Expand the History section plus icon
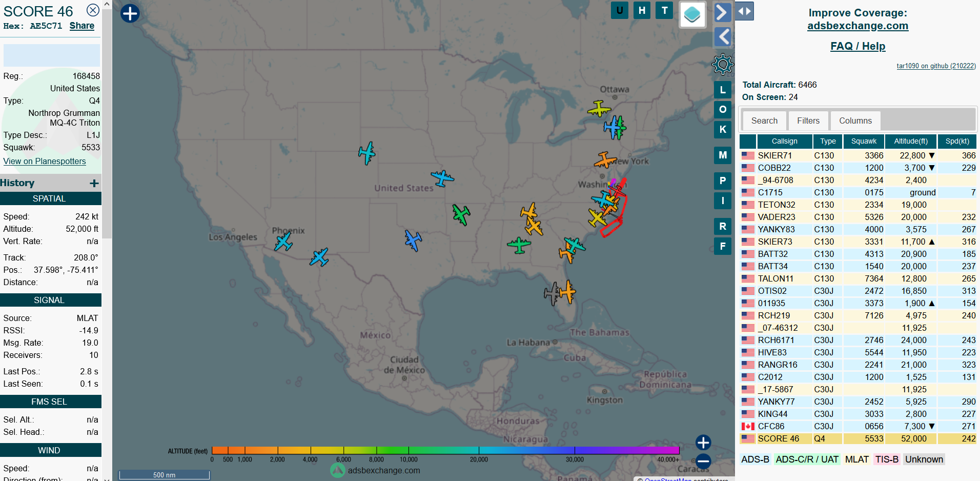The image size is (980, 481). click(x=94, y=183)
